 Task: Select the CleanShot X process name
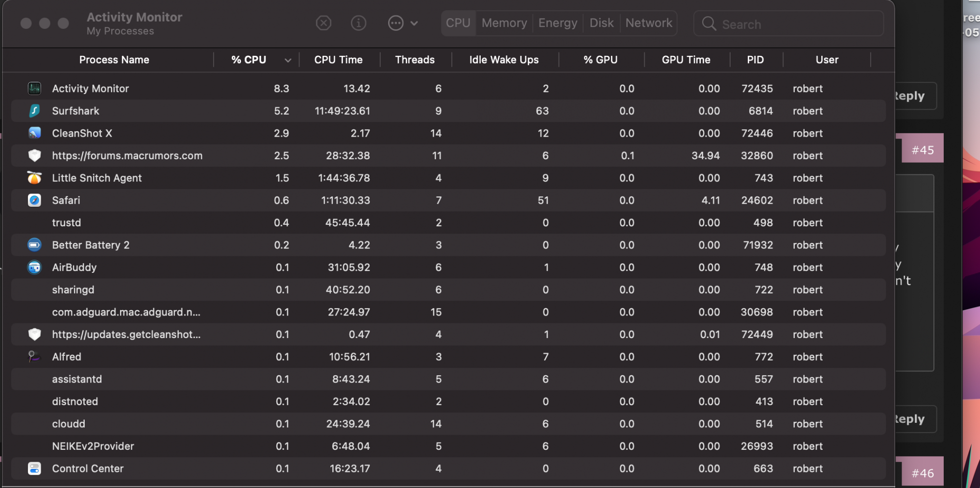pyautogui.click(x=82, y=133)
